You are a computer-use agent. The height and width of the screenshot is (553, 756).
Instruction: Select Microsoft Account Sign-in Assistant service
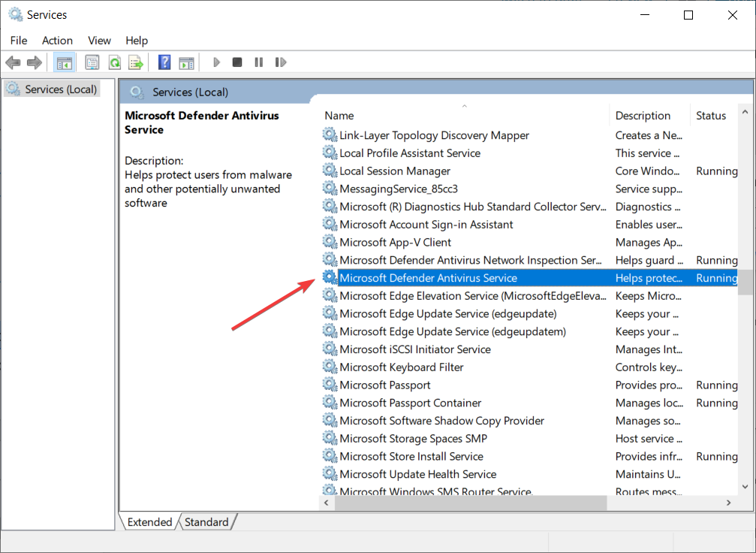pyautogui.click(x=426, y=225)
